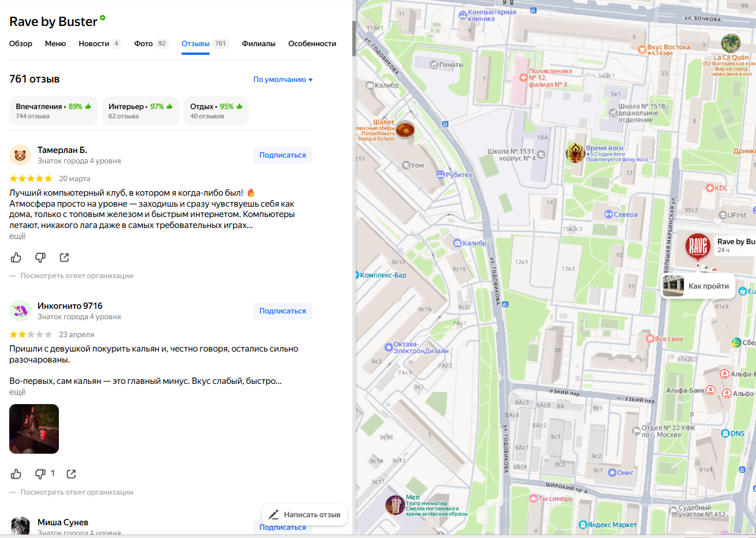Select the Филиалы tab
Image resolution: width=756 pixels, height=538 pixels.
(259, 44)
